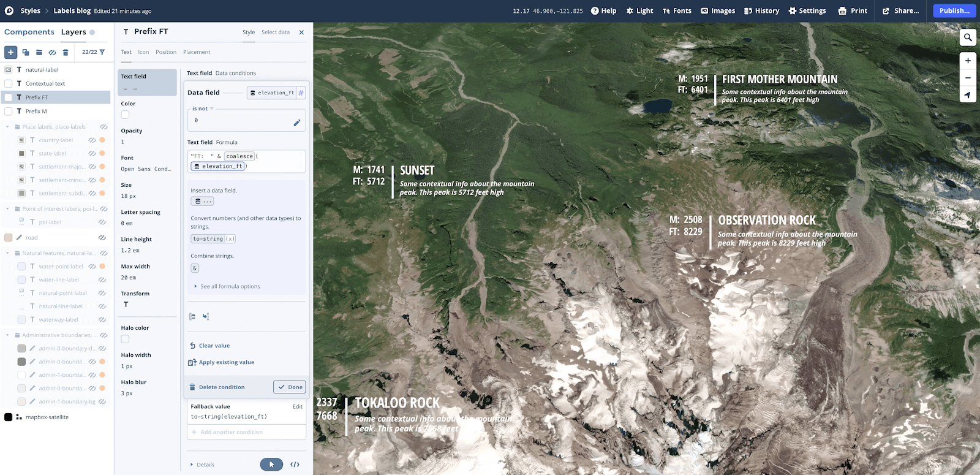The width and height of the screenshot is (980, 475).
Task: Open Settings from top bar
Action: pos(807,10)
